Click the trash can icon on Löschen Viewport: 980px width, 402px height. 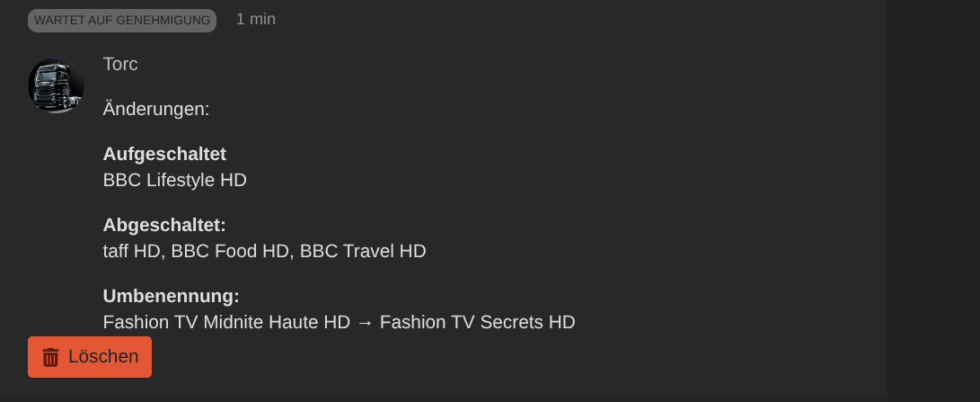coord(51,357)
